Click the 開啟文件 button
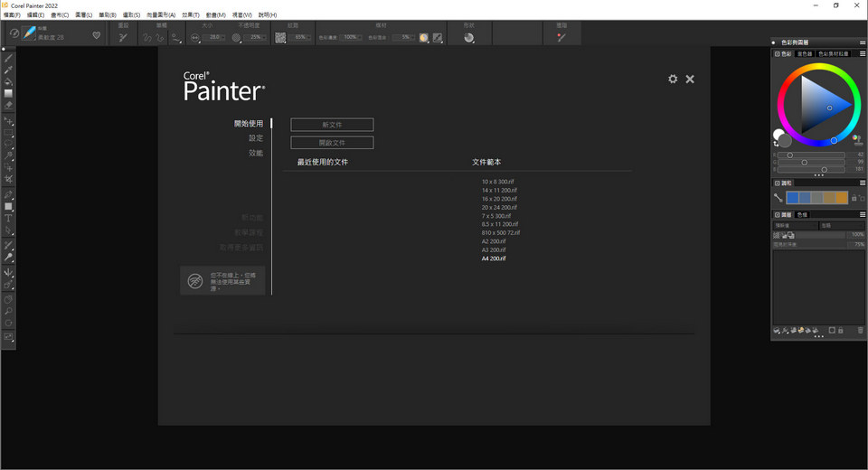Screen dimensions: 868x470 point(332,143)
